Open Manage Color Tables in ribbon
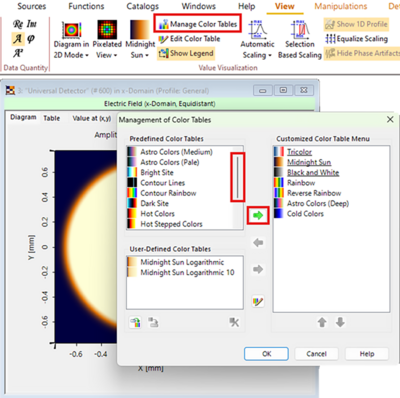Viewport: 400px width, 398px height. (198, 24)
